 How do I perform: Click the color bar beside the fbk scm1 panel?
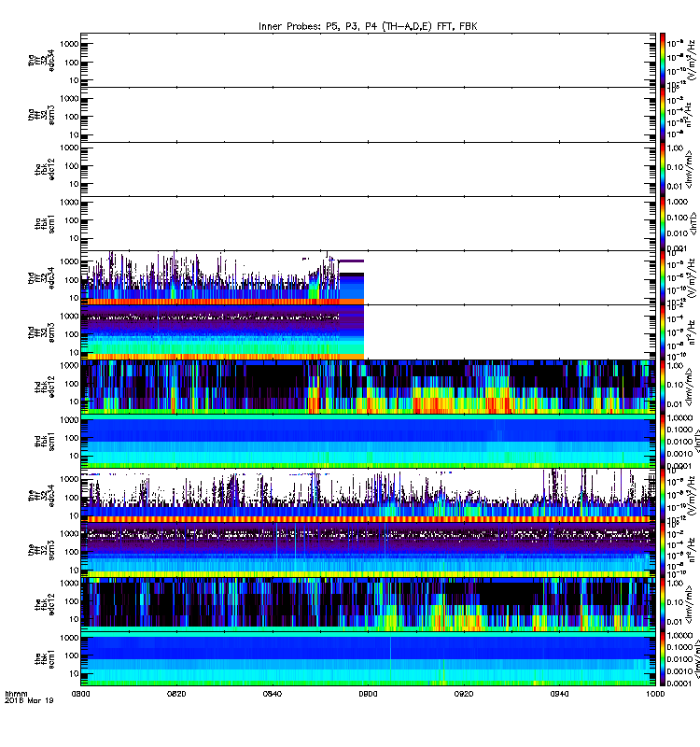pyautogui.click(x=663, y=658)
